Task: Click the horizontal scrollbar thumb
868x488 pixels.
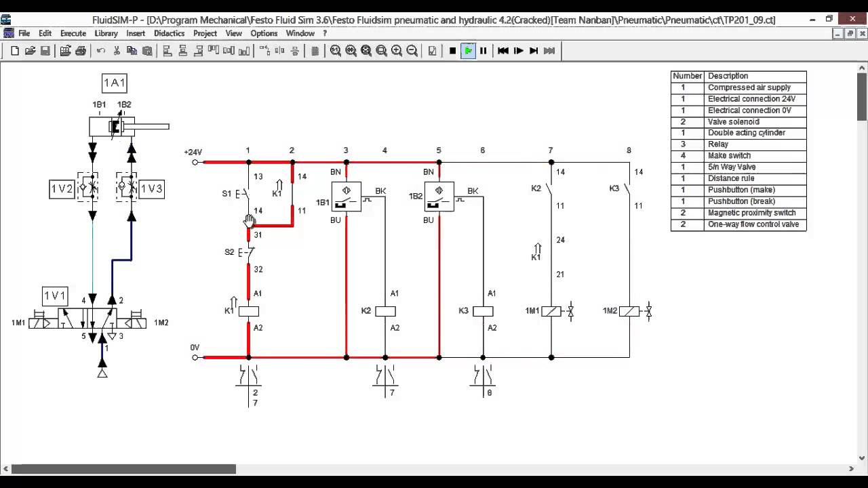Action: pyautogui.click(x=123, y=469)
